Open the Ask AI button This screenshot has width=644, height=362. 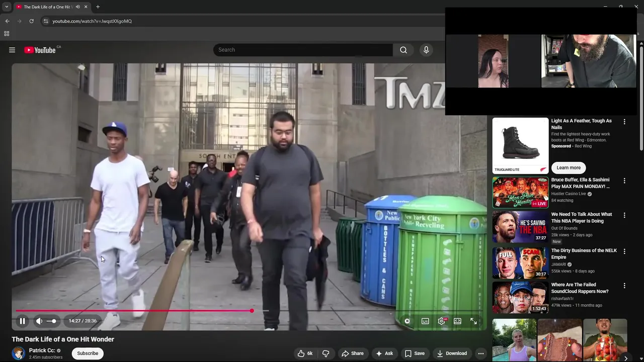click(x=384, y=353)
